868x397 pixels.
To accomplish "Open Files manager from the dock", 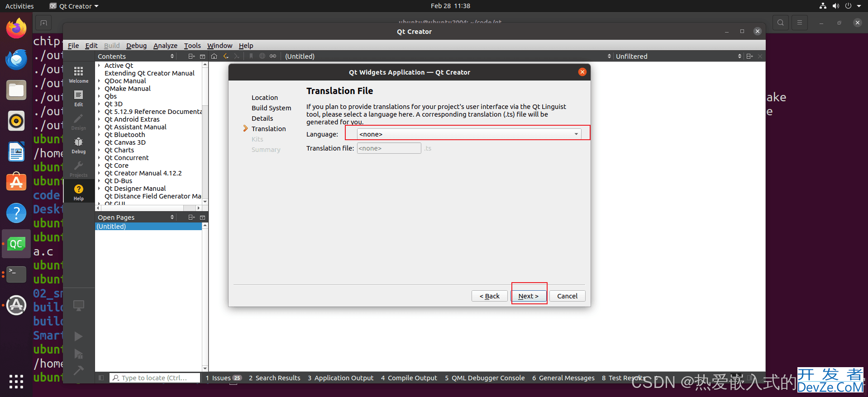I will pos(16,90).
